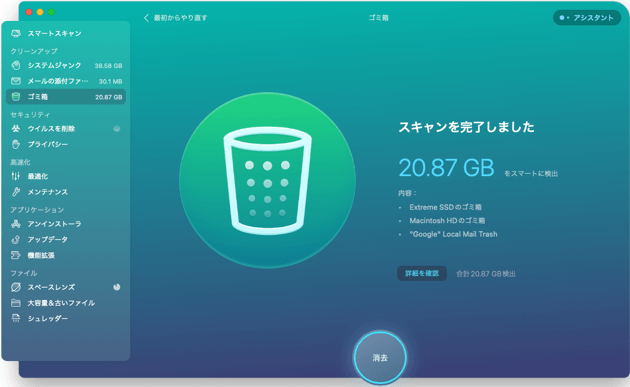This screenshot has width=630, height=387.
Task: Open the アップデータ icon
Action: [16, 240]
